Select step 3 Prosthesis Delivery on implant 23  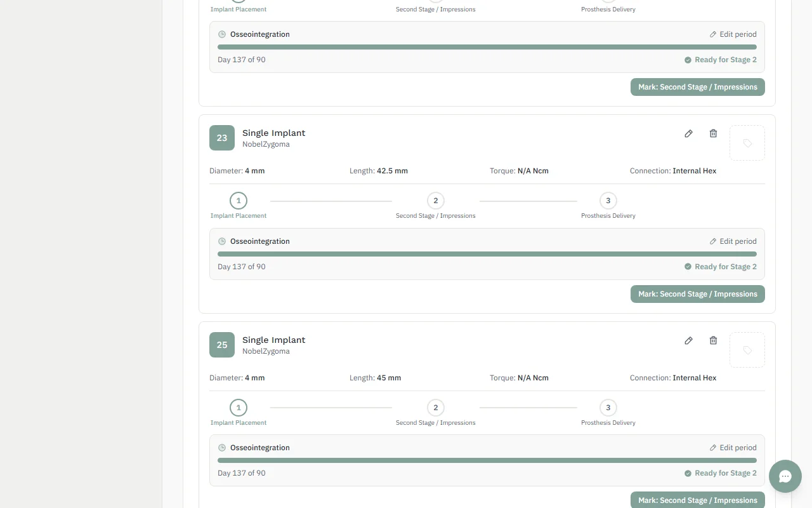[x=608, y=201]
